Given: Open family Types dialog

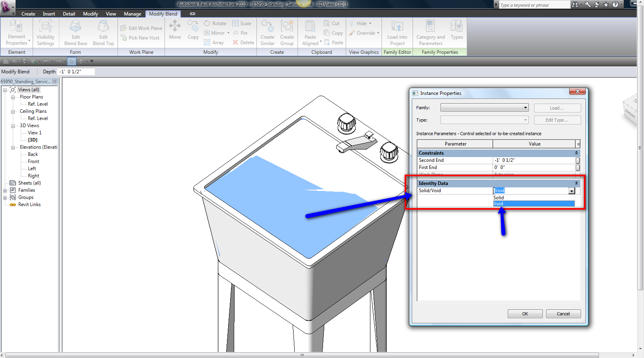Looking at the screenshot, I should click(457, 30).
